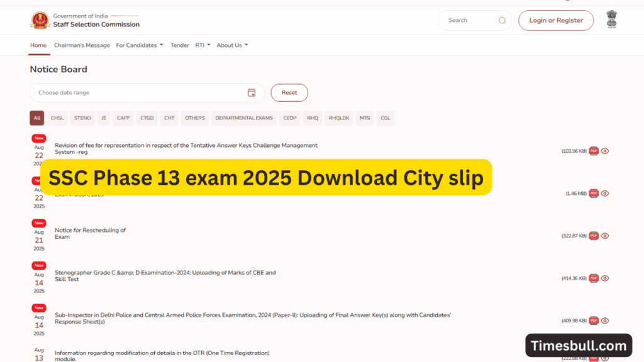Image resolution: width=644 pixels, height=362 pixels.
Task: View Revision of fee notice via eye icon
Action: (605, 151)
